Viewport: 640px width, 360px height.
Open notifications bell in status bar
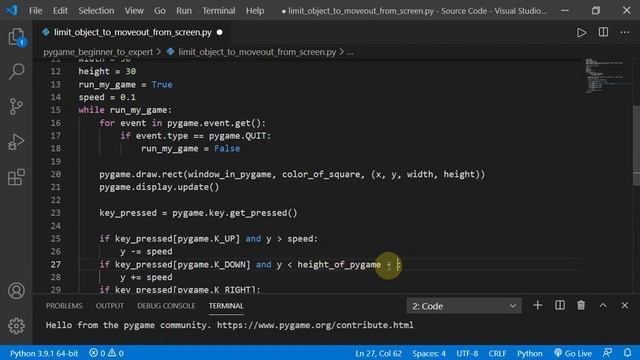click(x=627, y=353)
